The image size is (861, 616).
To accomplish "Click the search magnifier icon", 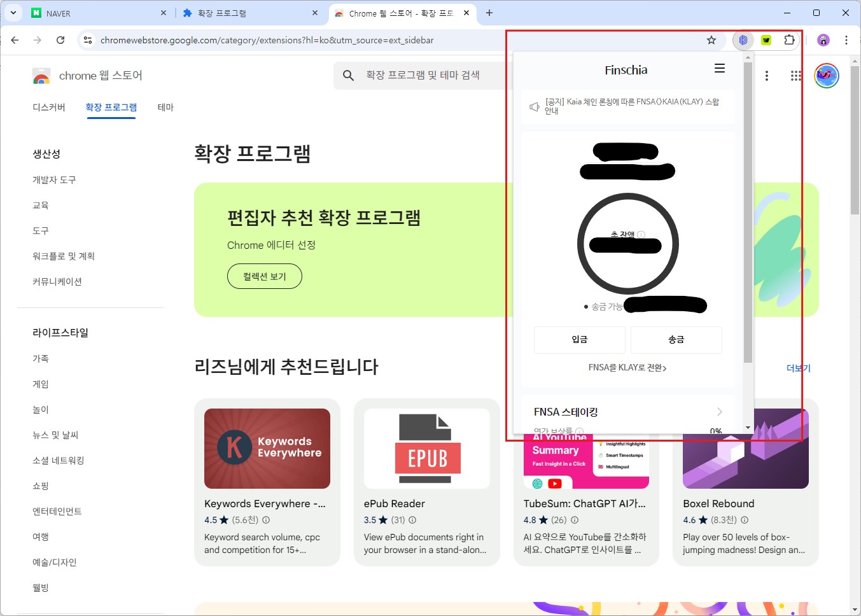I will [348, 75].
